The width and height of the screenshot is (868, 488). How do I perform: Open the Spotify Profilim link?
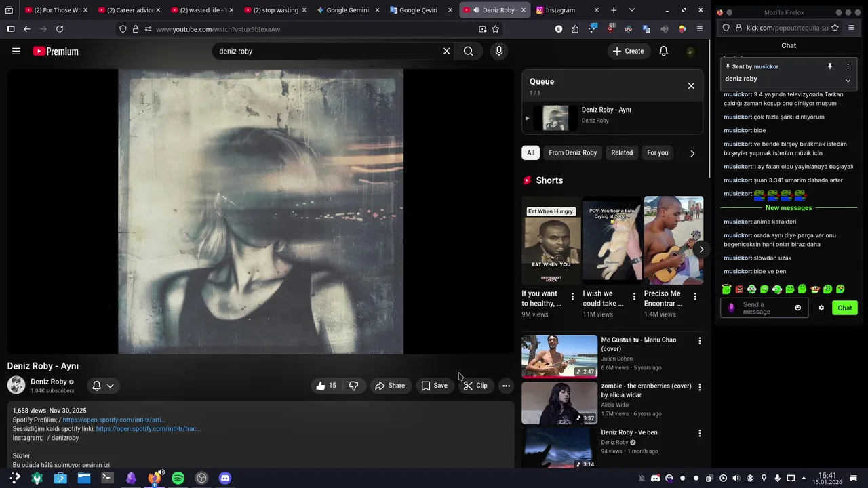pos(114,420)
